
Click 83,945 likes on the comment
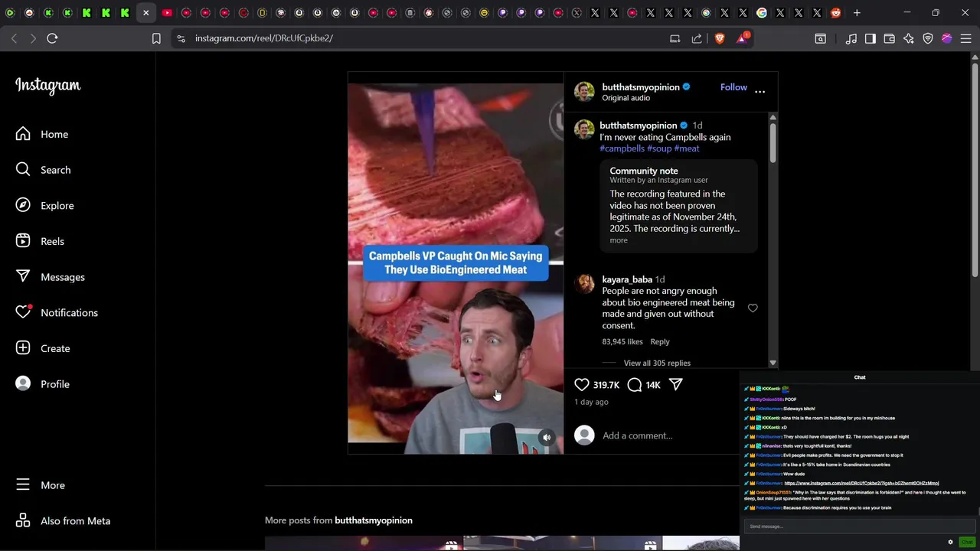pos(622,341)
